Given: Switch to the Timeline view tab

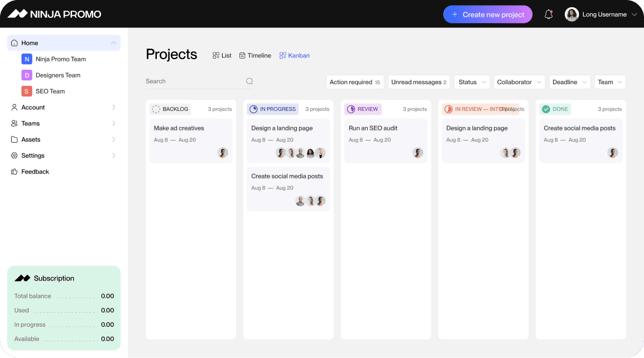Looking at the screenshot, I should 255,56.
